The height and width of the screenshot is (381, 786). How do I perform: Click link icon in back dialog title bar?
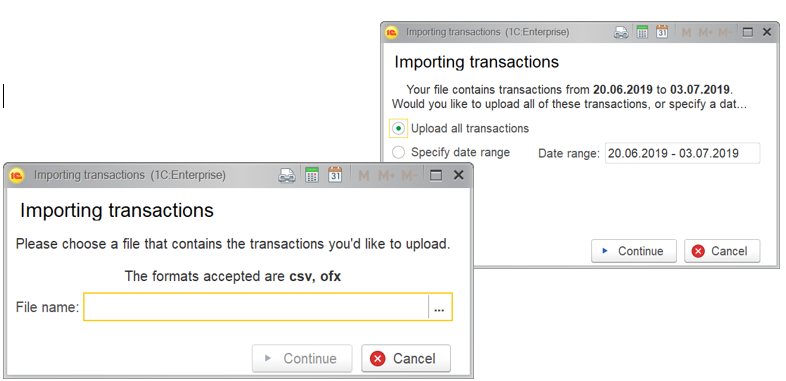[x=622, y=33]
